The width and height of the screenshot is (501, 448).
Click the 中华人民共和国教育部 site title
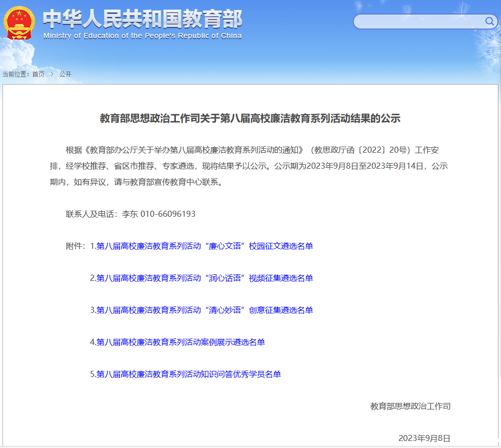click(142, 19)
